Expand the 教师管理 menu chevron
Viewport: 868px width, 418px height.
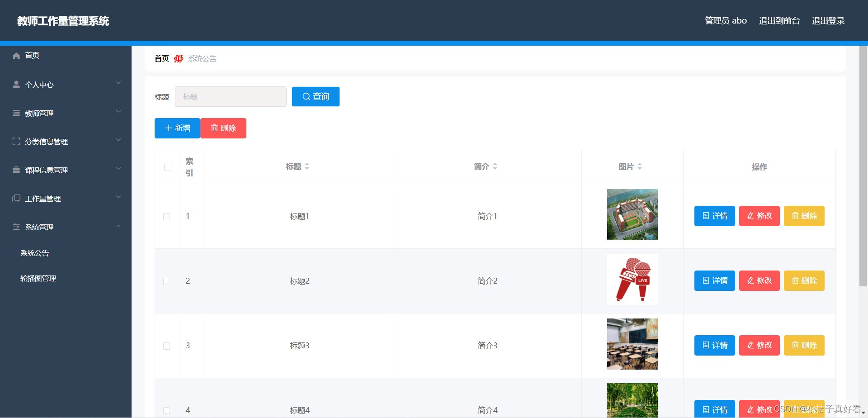[x=118, y=112]
